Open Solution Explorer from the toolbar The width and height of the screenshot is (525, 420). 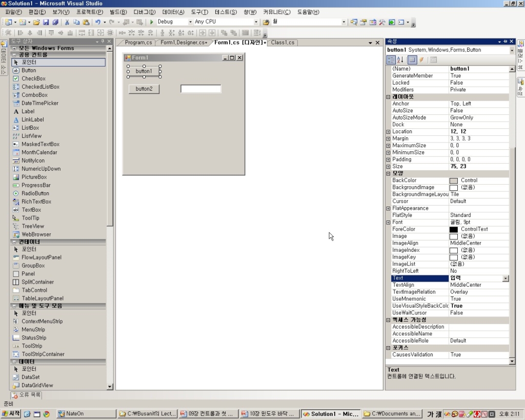(354, 22)
